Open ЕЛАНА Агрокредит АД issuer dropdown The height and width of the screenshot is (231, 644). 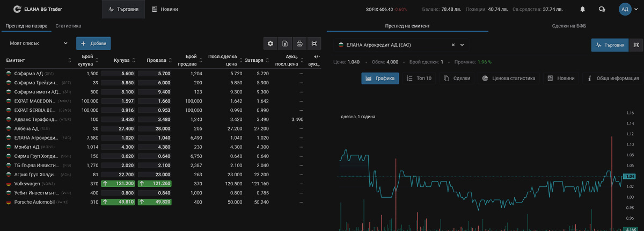(x=401, y=45)
